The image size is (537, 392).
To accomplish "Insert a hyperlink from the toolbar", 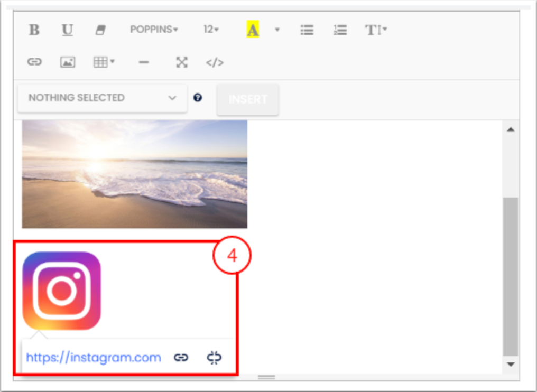I will (34, 62).
